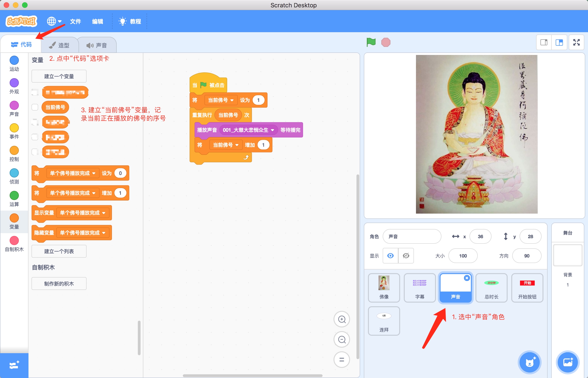588x378 pixels.
Task: Delete the 声音 sprite with x button
Action: pyautogui.click(x=467, y=278)
